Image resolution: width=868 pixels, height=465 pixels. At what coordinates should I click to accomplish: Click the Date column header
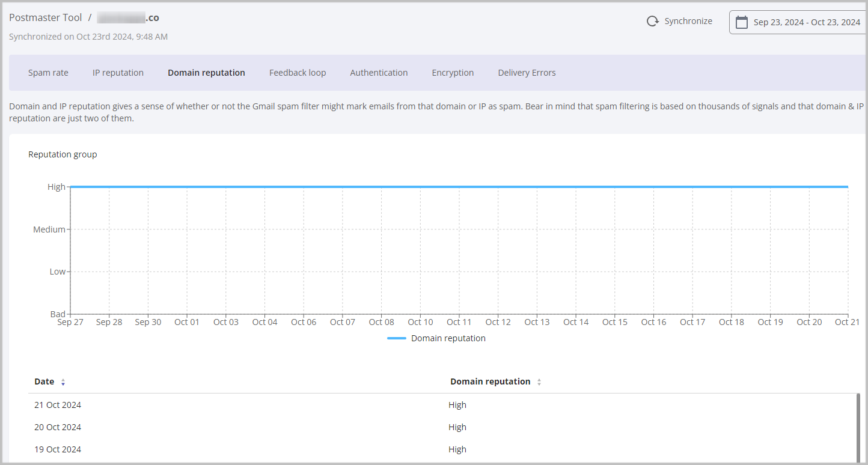(x=44, y=381)
